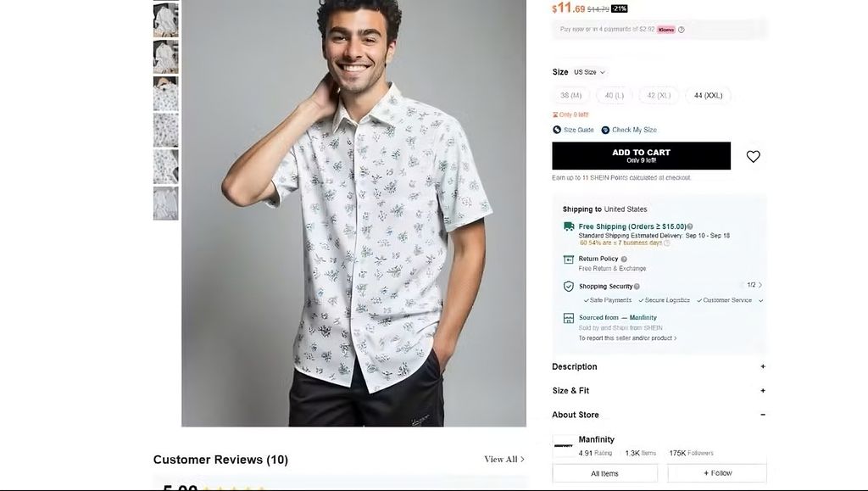Select size 38 (M)
868x491 pixels.
570,96
